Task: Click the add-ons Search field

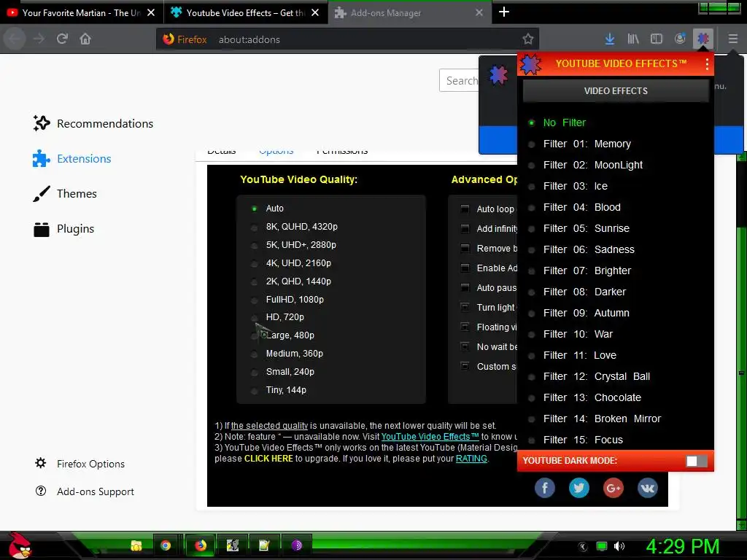Action: 460,80
